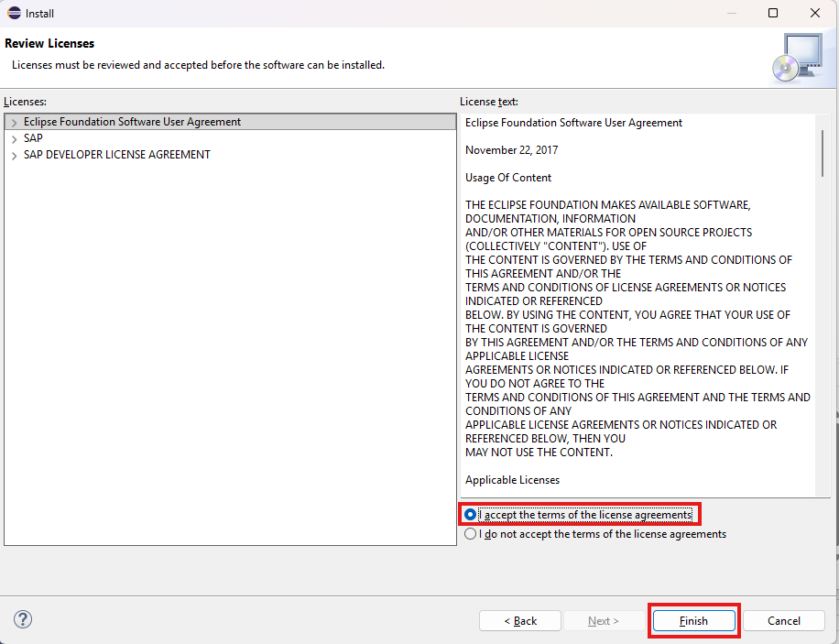This screenshot has height=644, width=839.
Task: Maximize the Install dialog window
Action: tap(773, 13)
